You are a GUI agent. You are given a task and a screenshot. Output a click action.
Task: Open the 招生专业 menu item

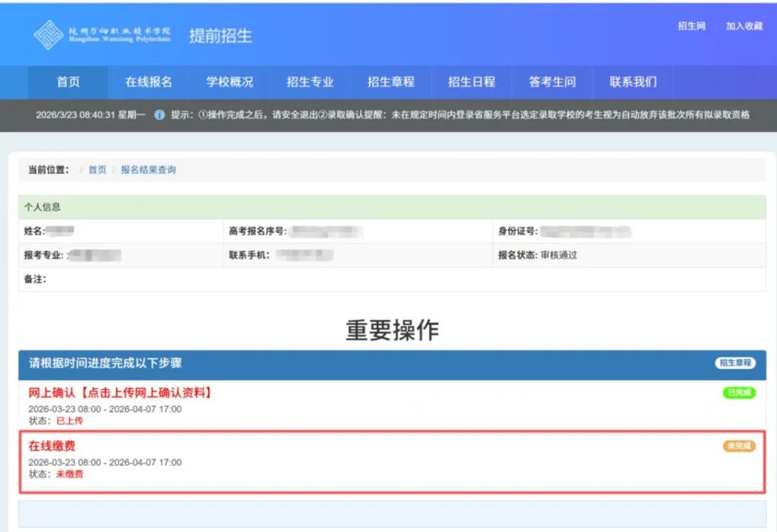309,82
